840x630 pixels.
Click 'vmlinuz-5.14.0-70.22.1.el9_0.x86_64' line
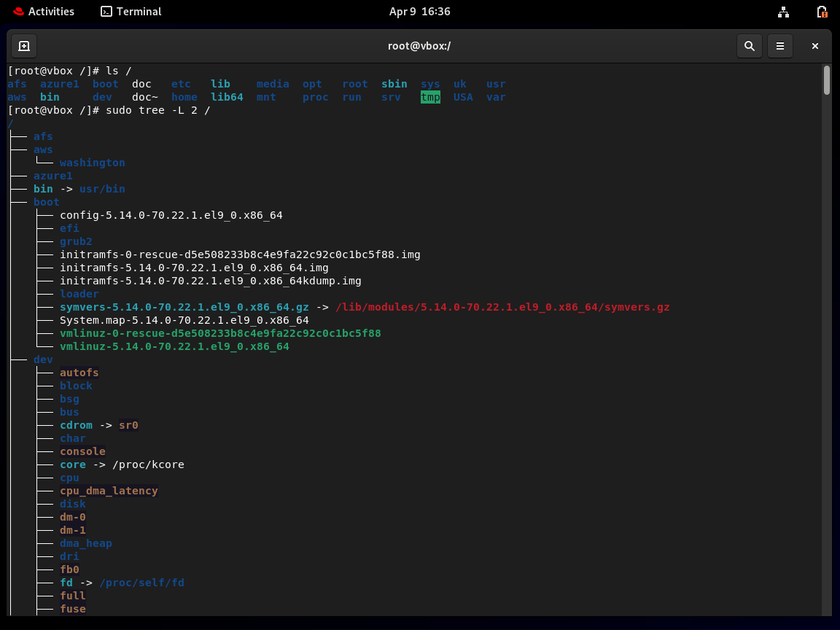pyautogui.click(x=174, y=346)
